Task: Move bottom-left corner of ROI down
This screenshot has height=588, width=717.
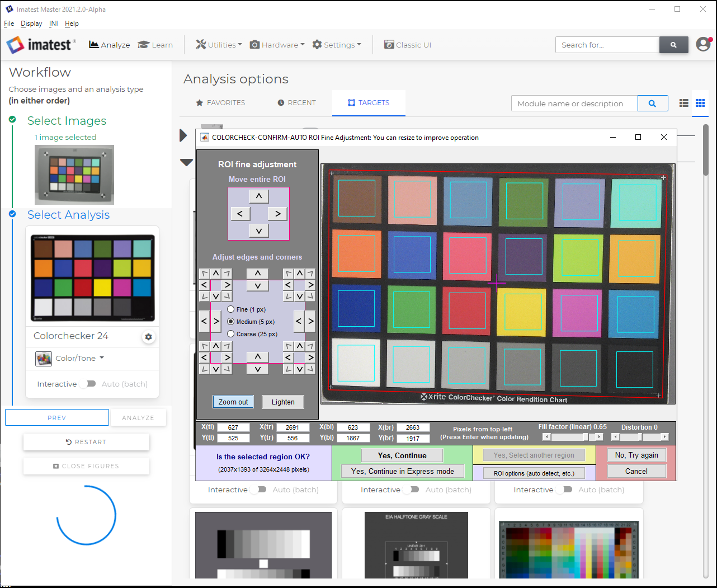Action: tap(216, 369)
